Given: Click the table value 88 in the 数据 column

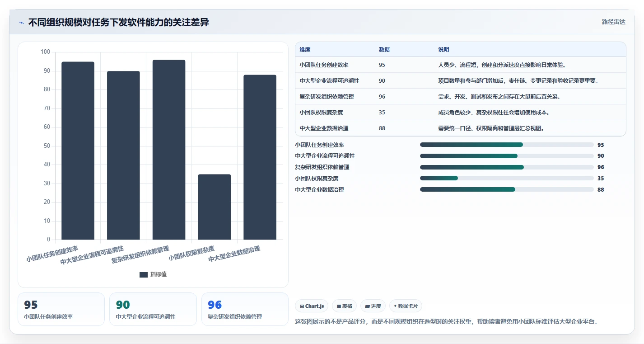Looking at the screenshot, I should point(382,128).
